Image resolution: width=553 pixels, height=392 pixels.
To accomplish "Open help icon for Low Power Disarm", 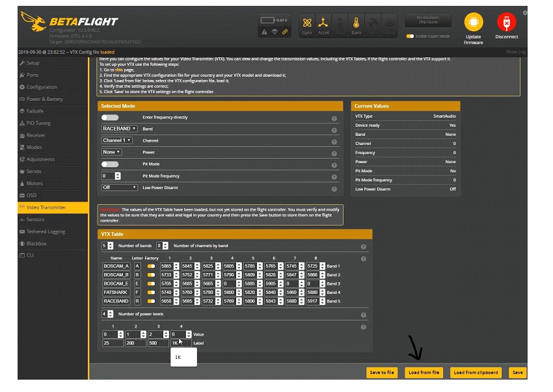I will pos(334,189).
